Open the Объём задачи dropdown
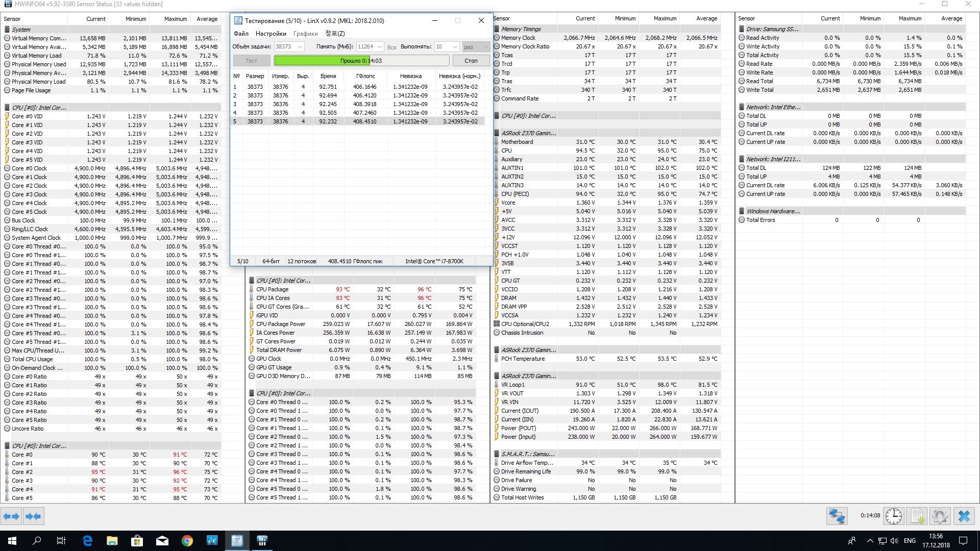This screenshot has width=980, height=551. click(x=300, y=46)
